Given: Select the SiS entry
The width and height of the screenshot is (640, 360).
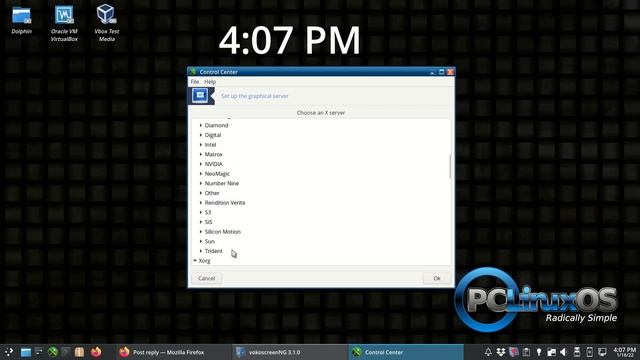Looking at the screenshot, I should [208, 222].
